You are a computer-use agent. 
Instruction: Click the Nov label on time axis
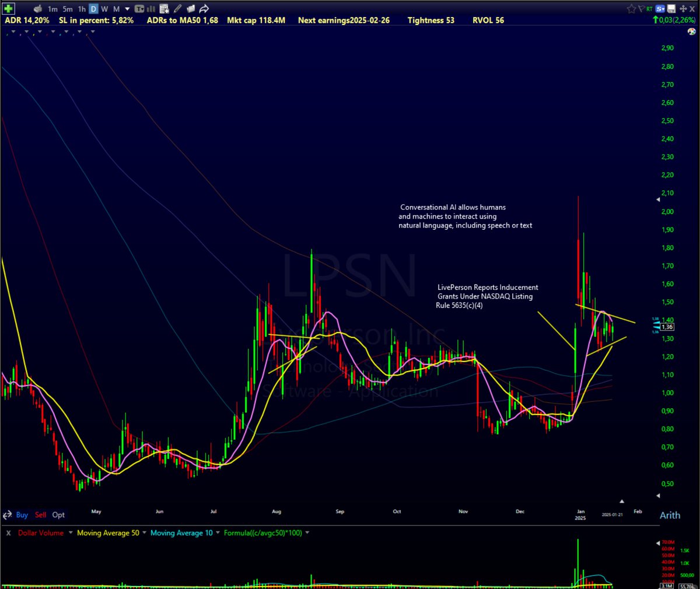(463, 511)
